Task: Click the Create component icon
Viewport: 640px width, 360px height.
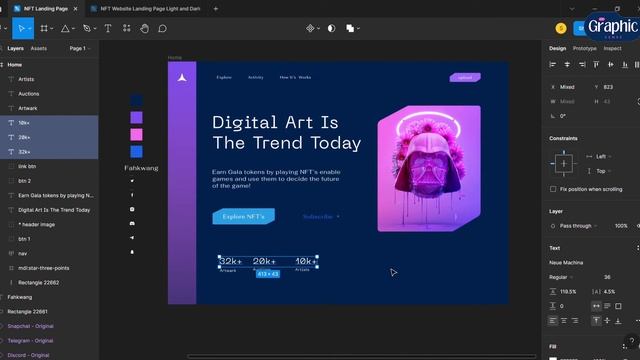Action: tap(310, 28)
